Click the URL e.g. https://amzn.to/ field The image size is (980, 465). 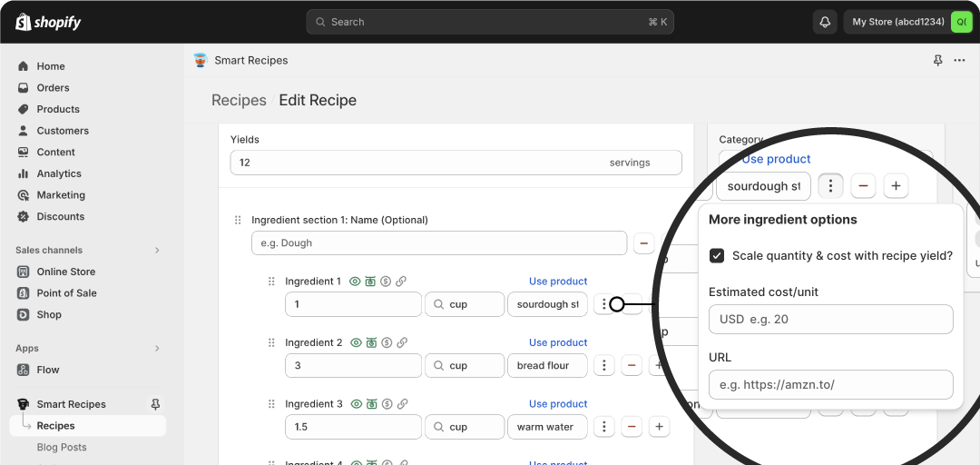click(830, 385)
